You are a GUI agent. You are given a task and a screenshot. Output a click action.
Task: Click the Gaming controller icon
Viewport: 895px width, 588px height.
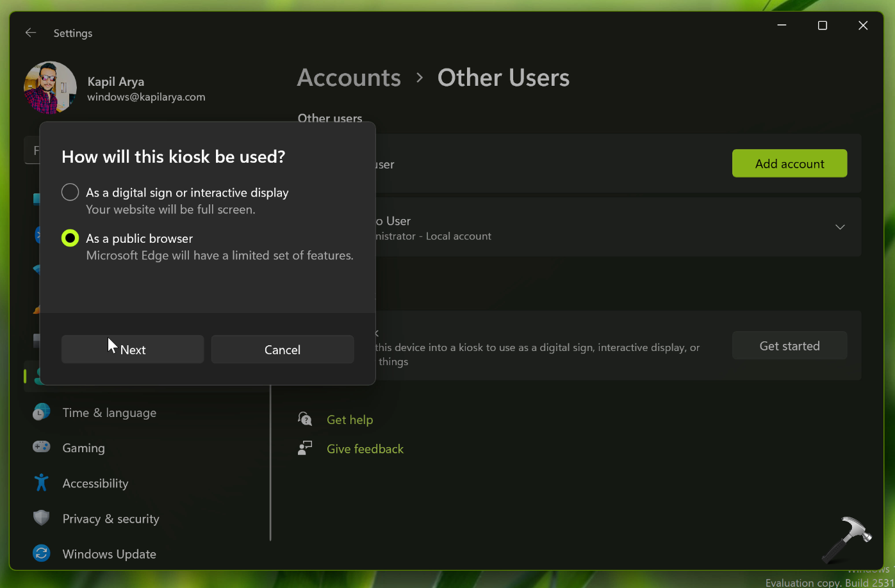pos(42,448)
